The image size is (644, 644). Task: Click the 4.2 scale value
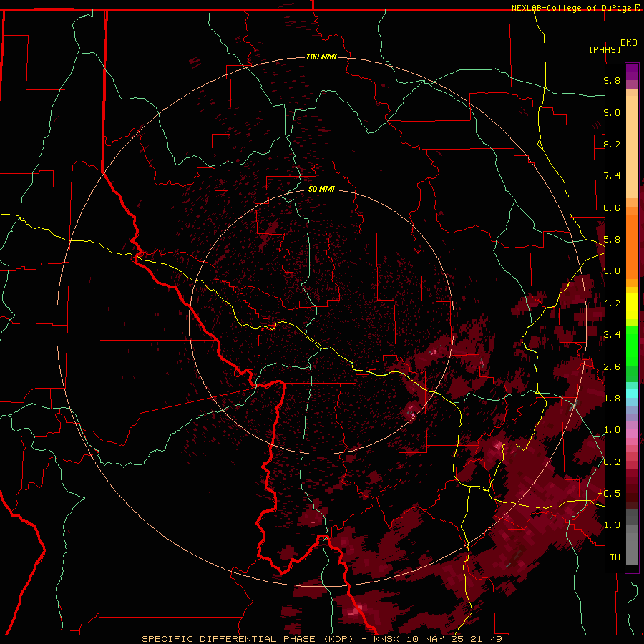pos(612,303)
